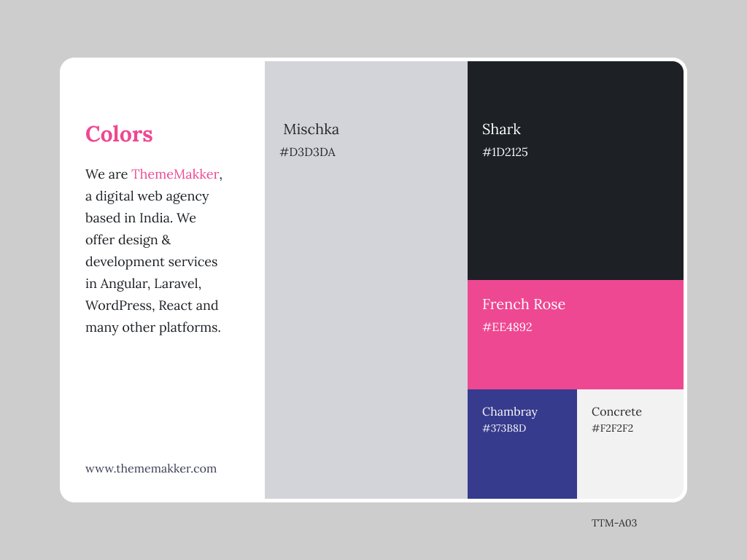Choose the Chambray blue swatch

tap(522, 444)
